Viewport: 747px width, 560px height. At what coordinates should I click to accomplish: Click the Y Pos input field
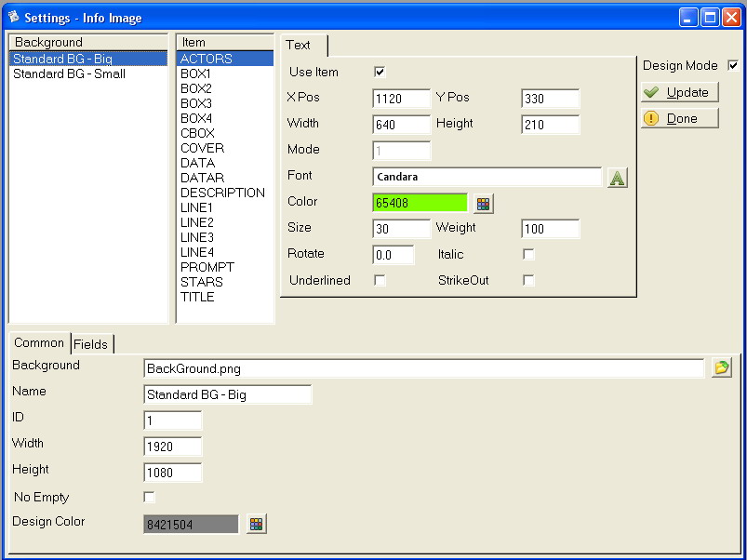click(550, 99)
